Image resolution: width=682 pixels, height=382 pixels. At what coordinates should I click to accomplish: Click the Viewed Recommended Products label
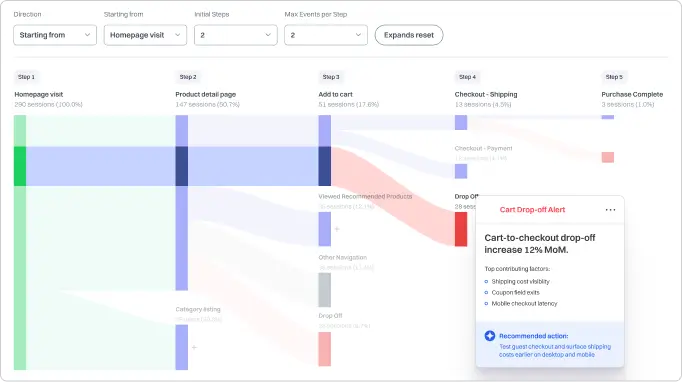coord(365,197)
